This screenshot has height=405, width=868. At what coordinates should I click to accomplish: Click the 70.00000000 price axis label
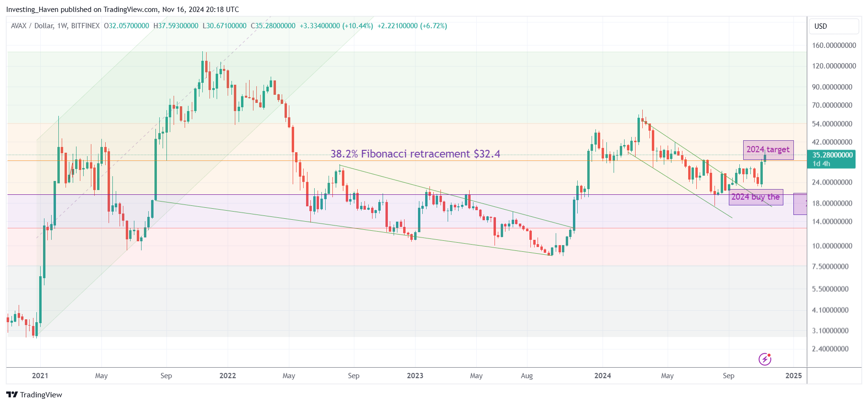pyautogui.click(x=832, y=105)
